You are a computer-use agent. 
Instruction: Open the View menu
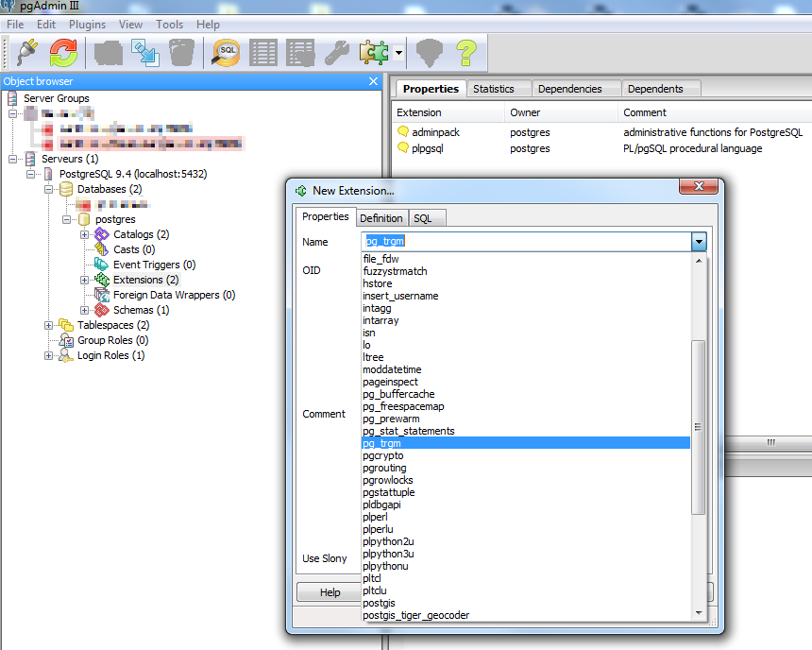130,25
